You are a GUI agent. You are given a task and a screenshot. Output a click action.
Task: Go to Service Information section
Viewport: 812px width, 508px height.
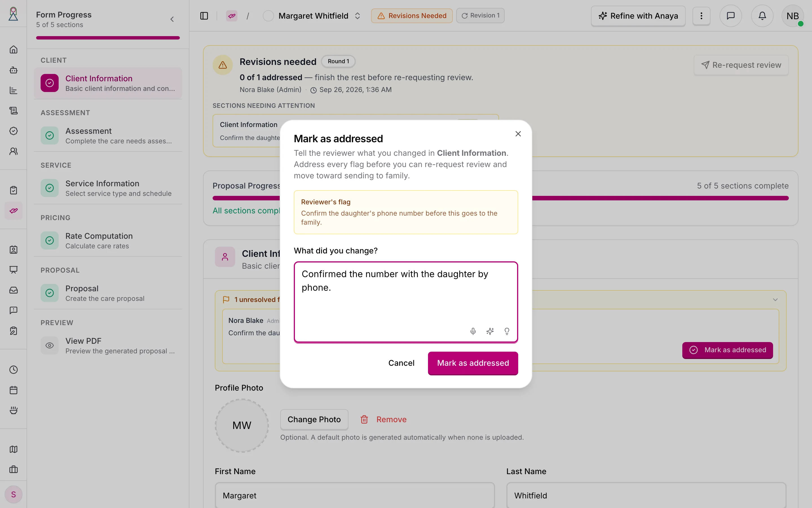coord(108,188)
